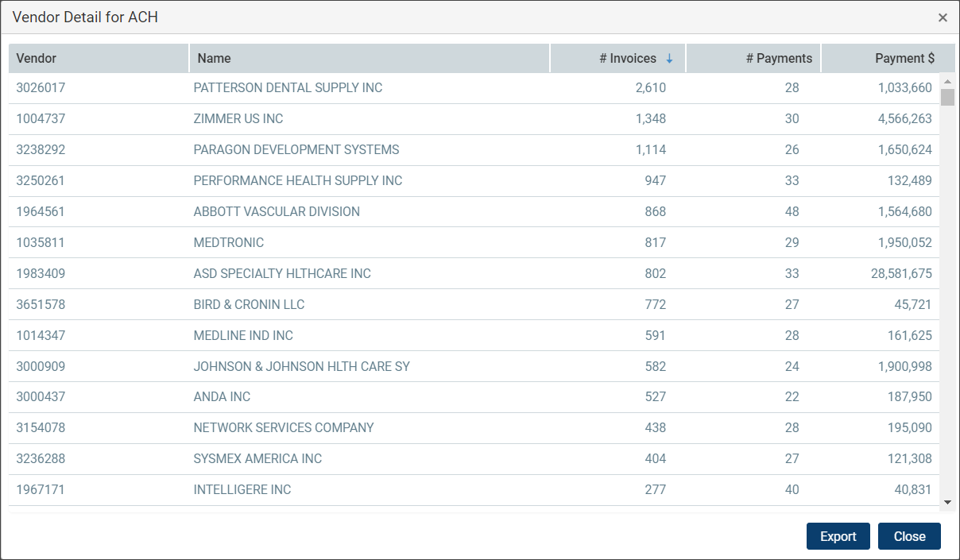Click invoice count 817
960x560 pixels.
click(x=656, y=242)
